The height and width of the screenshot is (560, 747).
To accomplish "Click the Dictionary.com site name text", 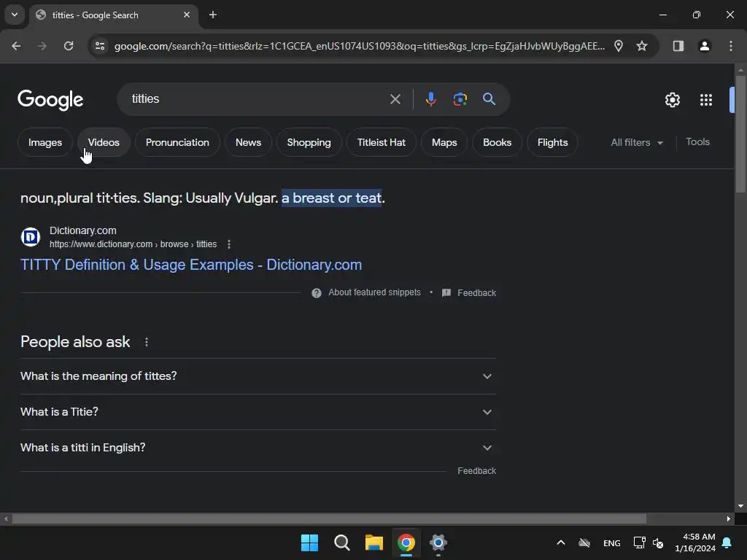I will coord(83,230).
